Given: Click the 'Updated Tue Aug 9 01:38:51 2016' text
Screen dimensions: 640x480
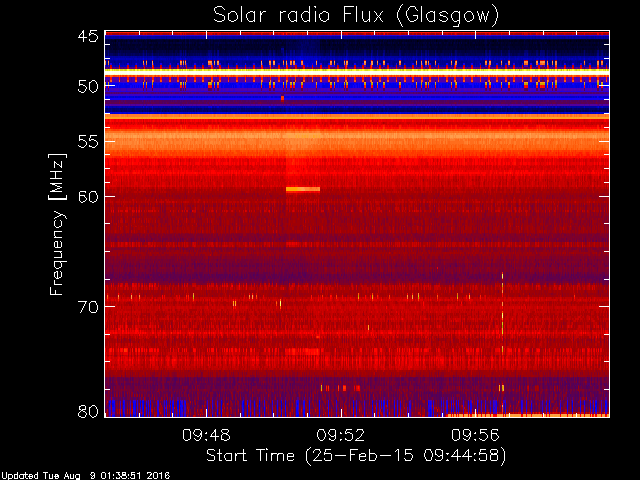Looking at the screenshot, I should 85,476.
